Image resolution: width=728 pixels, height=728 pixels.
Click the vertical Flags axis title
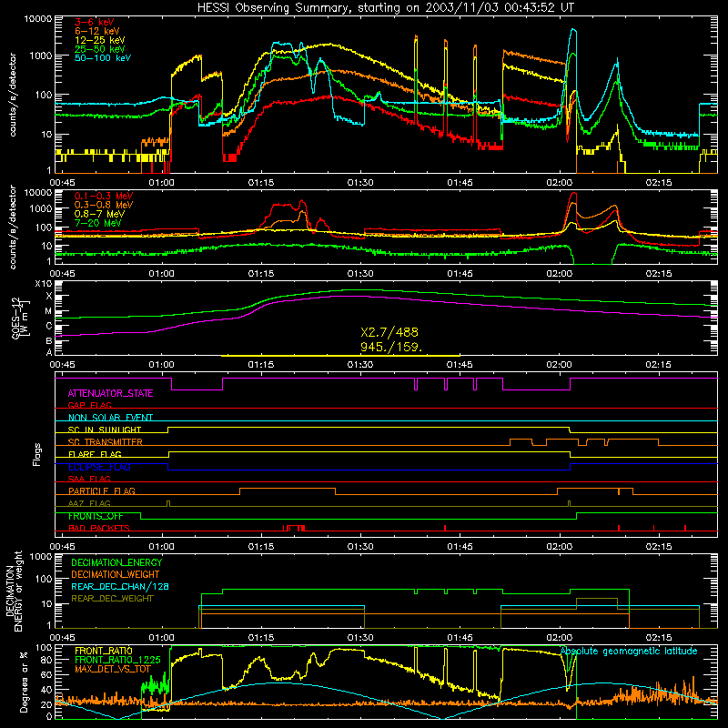point(37,454)
